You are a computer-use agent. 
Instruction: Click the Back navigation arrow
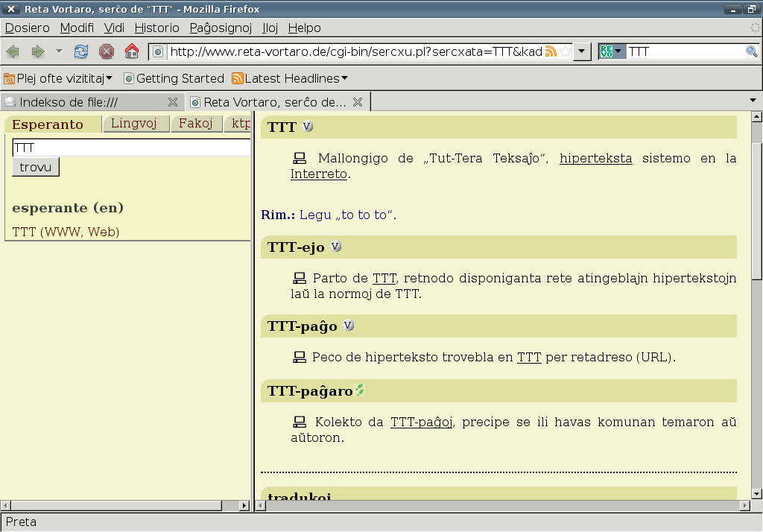(x=14, y=51)
